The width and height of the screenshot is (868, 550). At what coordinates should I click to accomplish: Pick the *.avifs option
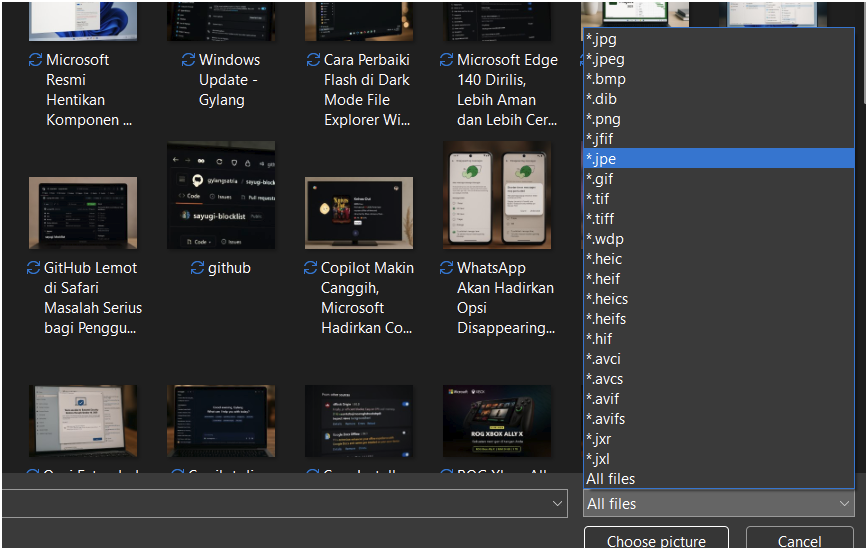pos(719,418)
